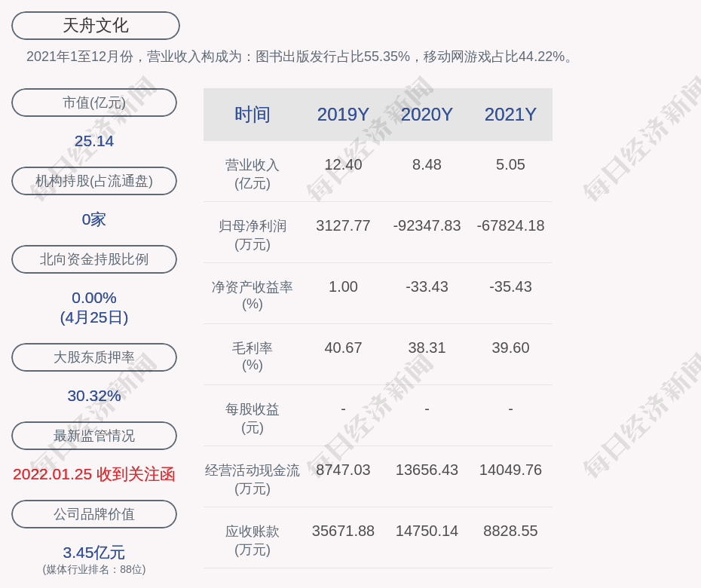Image resolution: width=701 pixels, height=588 pixels.
Task: Click the red 2022.01.25 收到关注函 notice
Action: pyautogui.click(x=94, y=474)
